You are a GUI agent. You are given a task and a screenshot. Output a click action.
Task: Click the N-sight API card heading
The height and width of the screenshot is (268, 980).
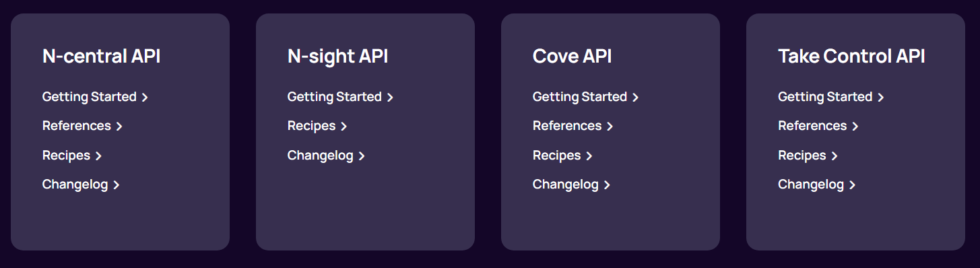(x=337, y=57)
